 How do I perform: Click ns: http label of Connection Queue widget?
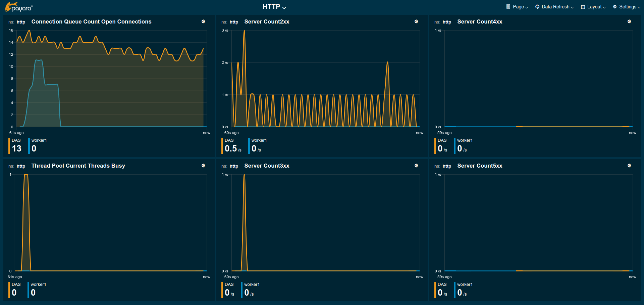click(x=17, y=22)
